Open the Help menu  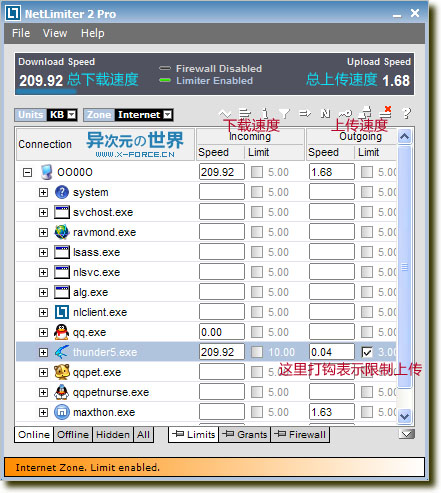click(93, 33)
